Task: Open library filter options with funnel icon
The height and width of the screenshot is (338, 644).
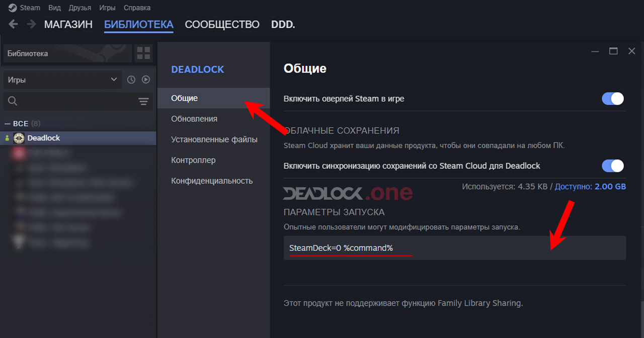Action: click(x=144, y=101)
